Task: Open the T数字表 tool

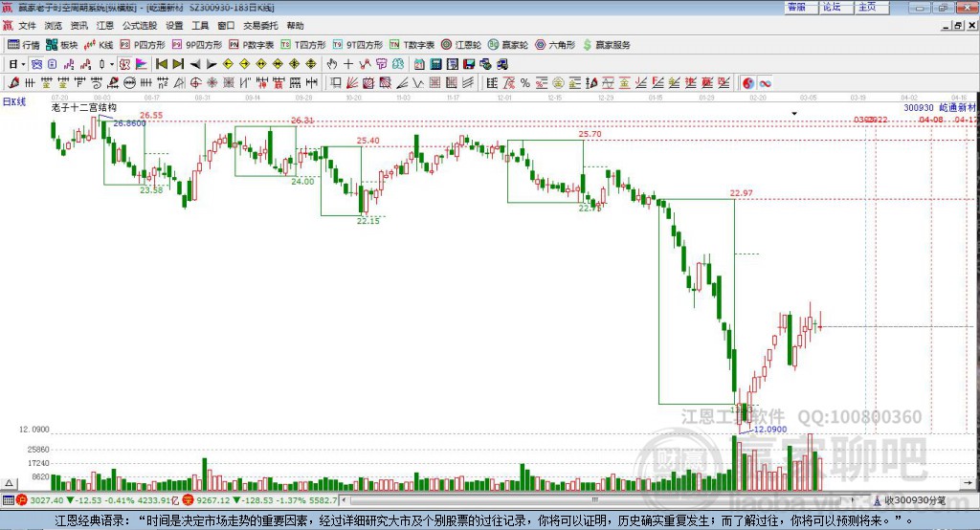Action: click(412, 45)
